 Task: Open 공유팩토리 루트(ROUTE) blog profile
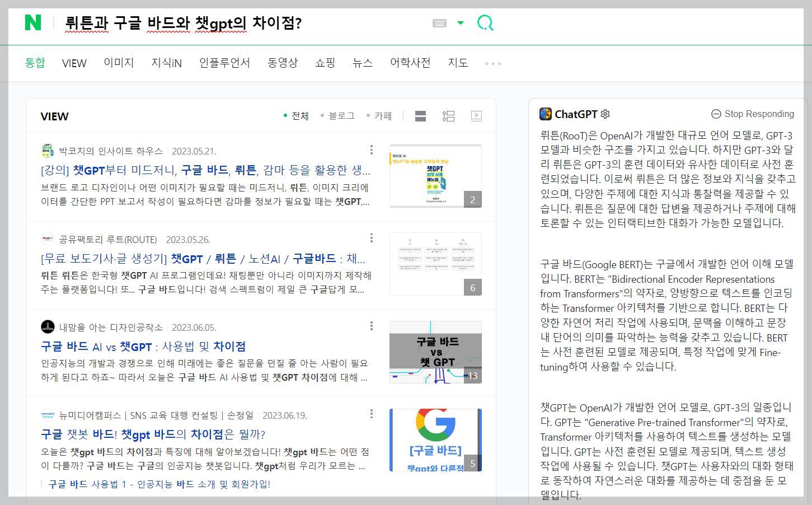[108, 240]
